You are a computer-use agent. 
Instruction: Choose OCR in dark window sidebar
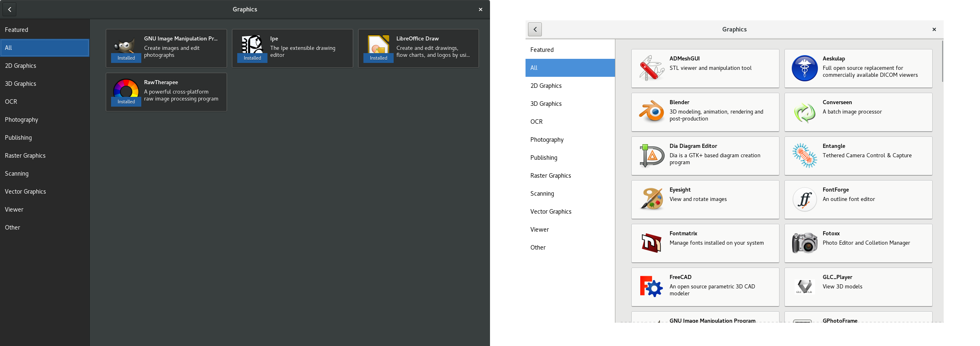click(45, 102)
